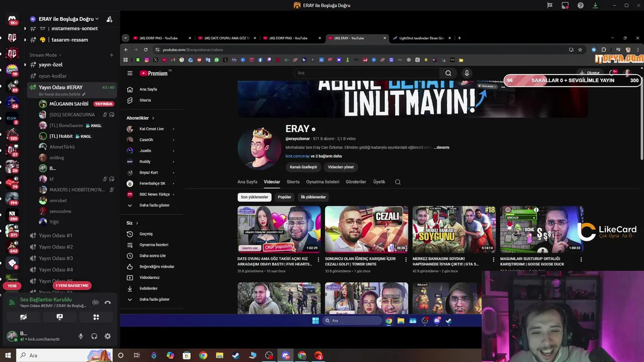Jump to the YENİ unread servers pill
Viewport: 644px width, 362px height.
click(x=12, y=286)
